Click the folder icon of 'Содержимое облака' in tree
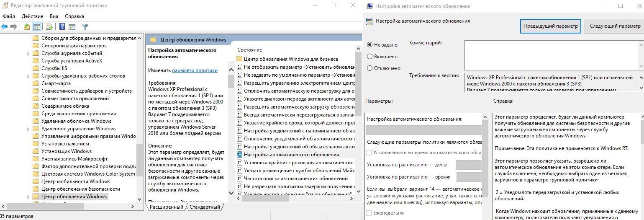Viewport: 644px width, 220px height. (36, 106)
